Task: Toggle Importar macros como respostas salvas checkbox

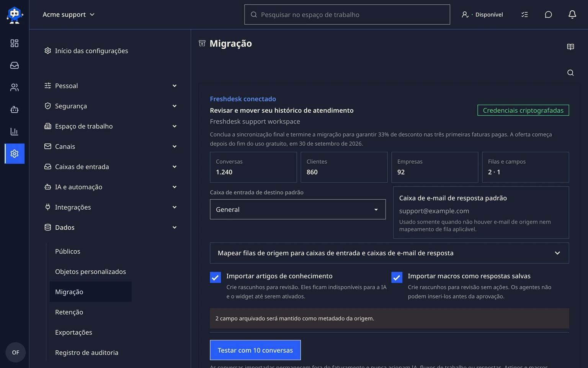Action: pyautogui.click(x=397, y=278)
